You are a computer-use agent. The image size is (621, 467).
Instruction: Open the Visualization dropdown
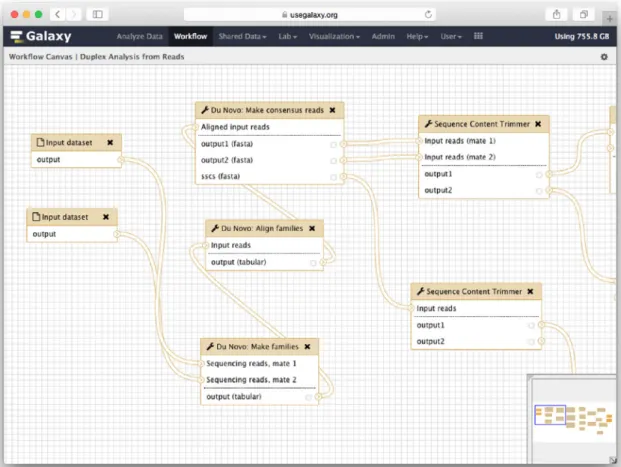334,36
